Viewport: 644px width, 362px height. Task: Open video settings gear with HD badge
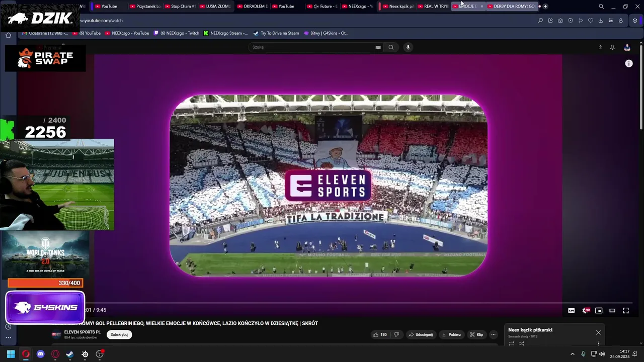pos(586,311)
